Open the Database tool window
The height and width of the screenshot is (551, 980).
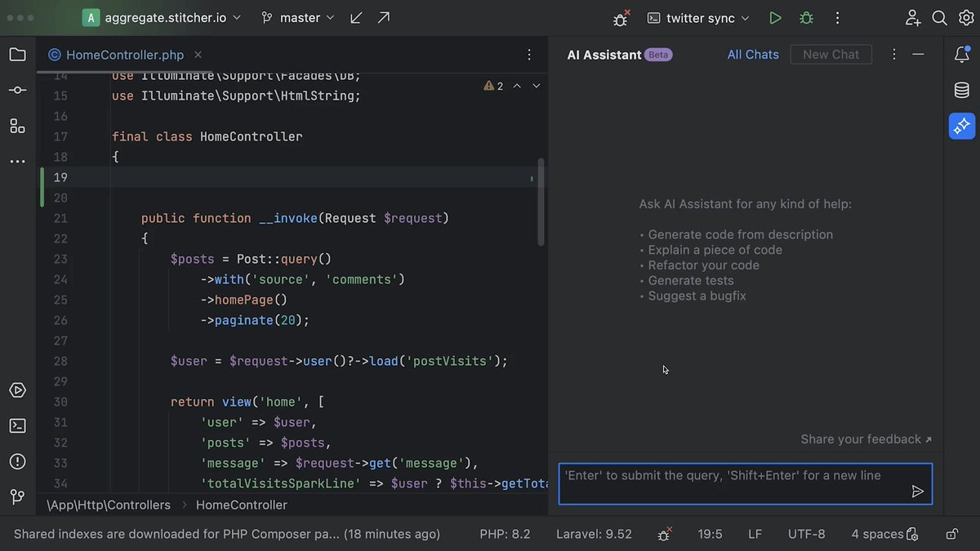962,90
